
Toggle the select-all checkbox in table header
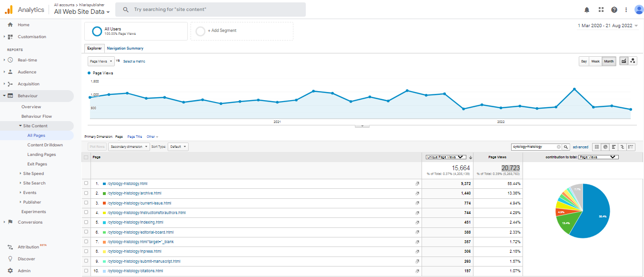[86, 157]
